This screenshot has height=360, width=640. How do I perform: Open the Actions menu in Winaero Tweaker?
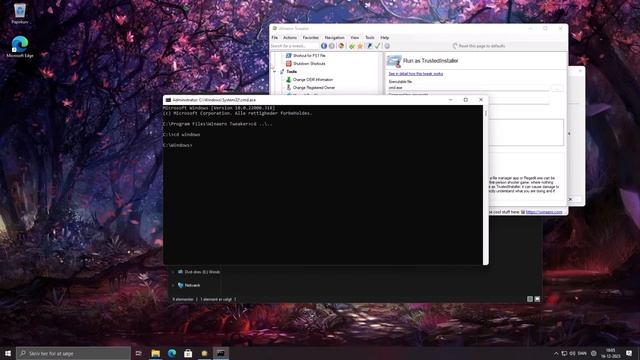pos(290,38)
